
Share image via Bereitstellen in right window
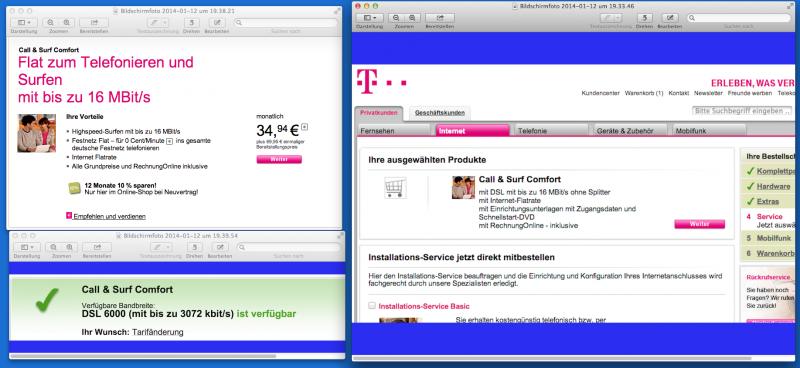tap(439, 18)
